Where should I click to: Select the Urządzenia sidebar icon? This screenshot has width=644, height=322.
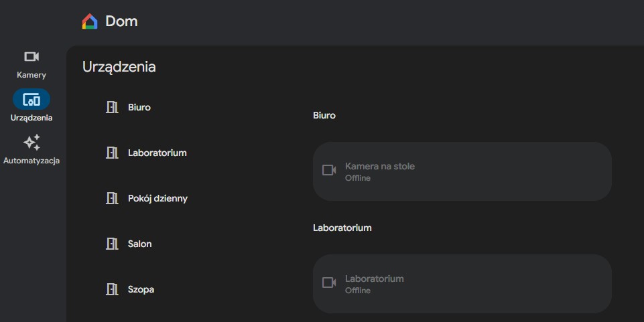(x=31, y=100)
